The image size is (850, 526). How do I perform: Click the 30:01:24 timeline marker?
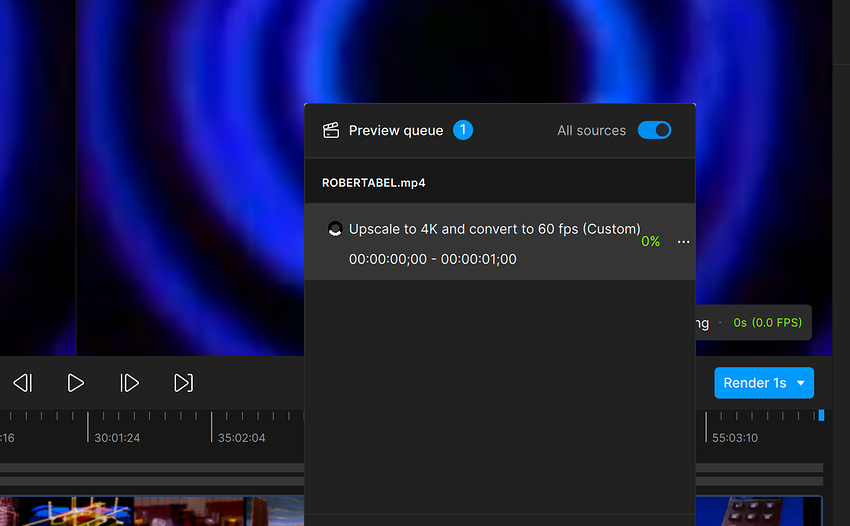tap(117, 438)
